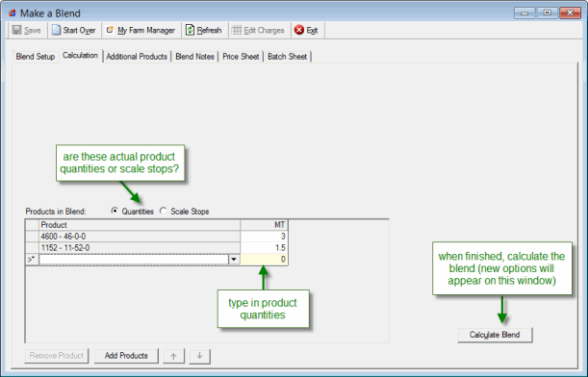Click the Exit toolbar label
The width and height of the screenshot is (588, 377).
point(312,31)
